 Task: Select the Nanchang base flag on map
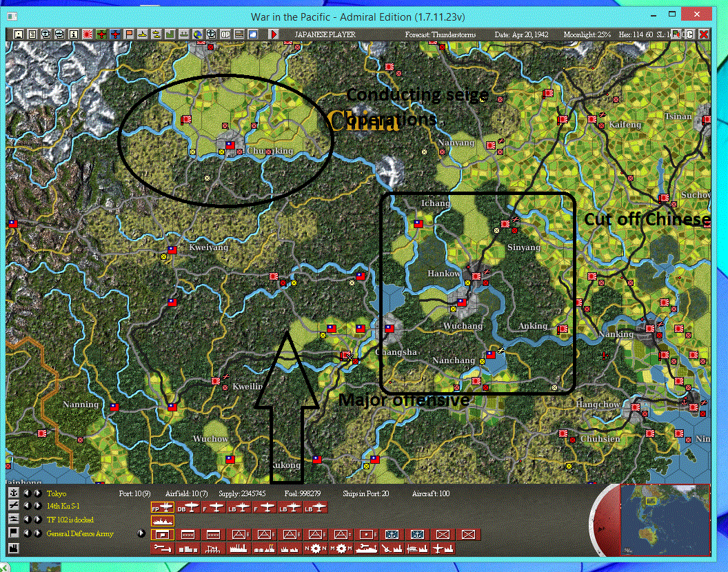tap(491, 355)
